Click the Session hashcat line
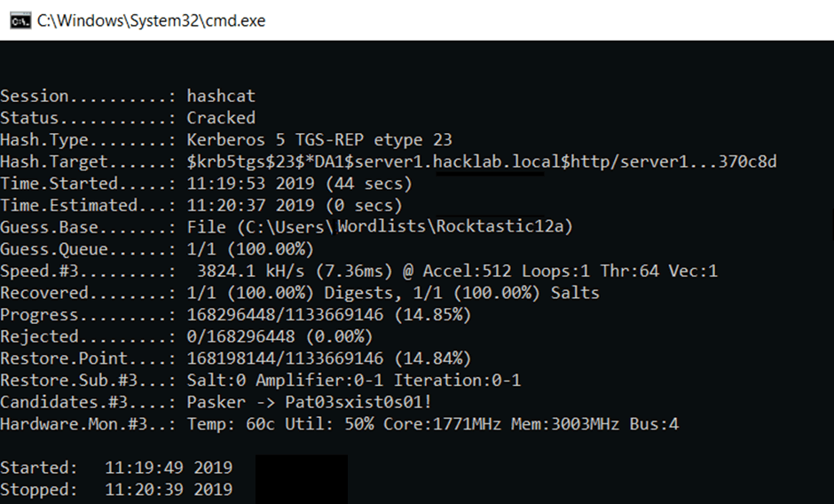Viewport: 834px width, 504px height. 128,97
